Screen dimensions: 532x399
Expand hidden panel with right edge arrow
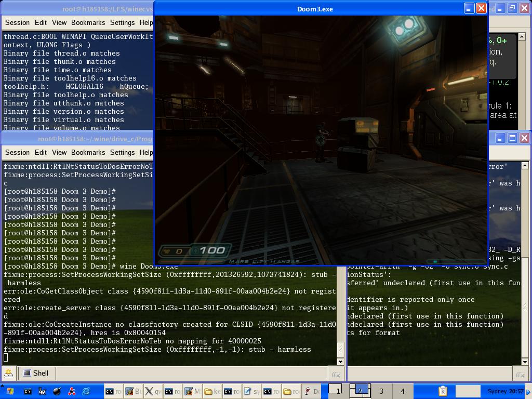coord(529,391)
